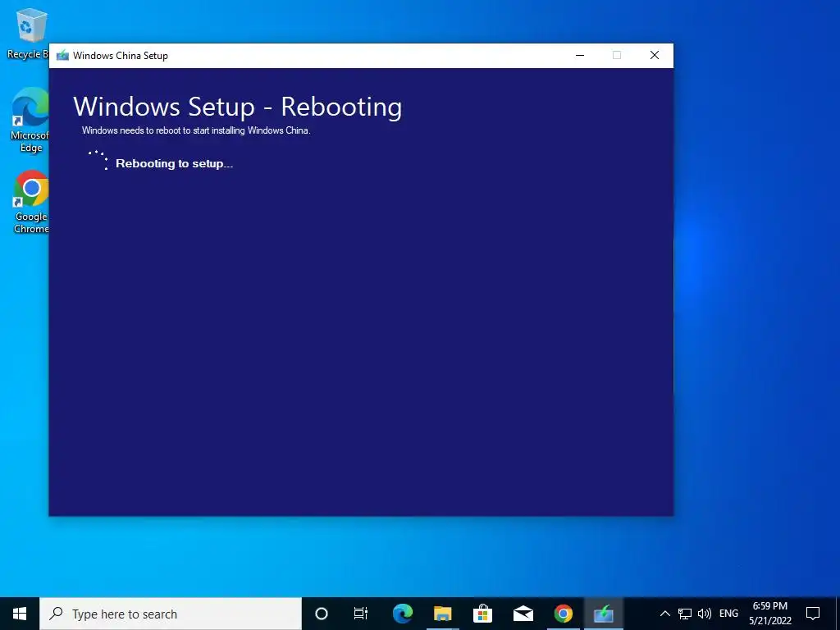Click the 'Windows China Setup' title text
Screen dimensions: 840x630
[x=121, y=56]
